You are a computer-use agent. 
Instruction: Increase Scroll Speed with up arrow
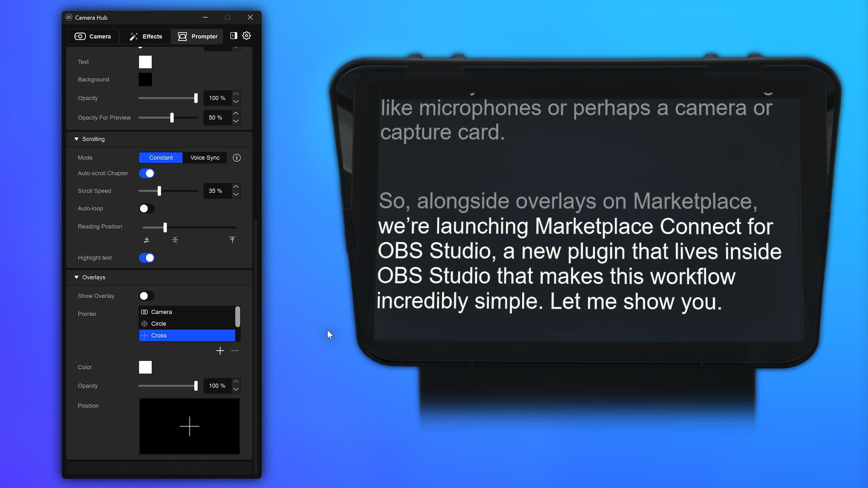(236, 187)
